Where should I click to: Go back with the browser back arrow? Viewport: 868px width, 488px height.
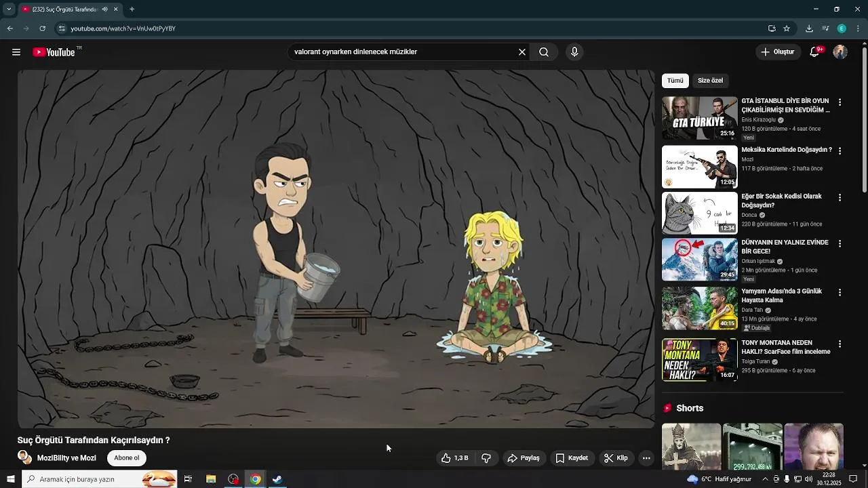10,28
